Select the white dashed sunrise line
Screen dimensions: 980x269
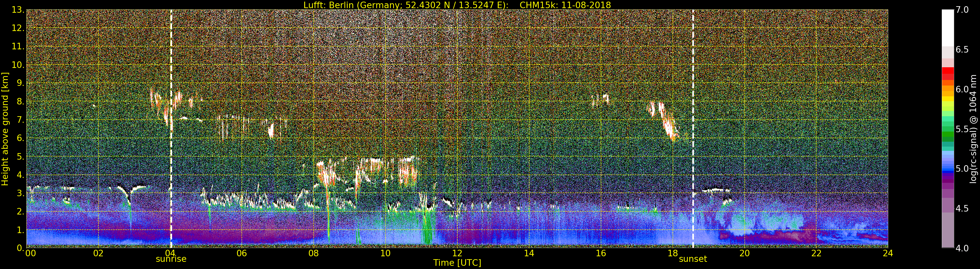171,129
